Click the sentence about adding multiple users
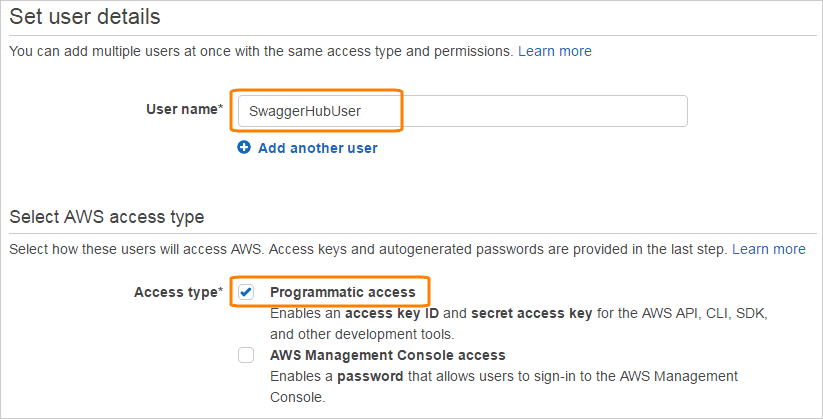The image size is (823, 419). [x=260, y=50]
